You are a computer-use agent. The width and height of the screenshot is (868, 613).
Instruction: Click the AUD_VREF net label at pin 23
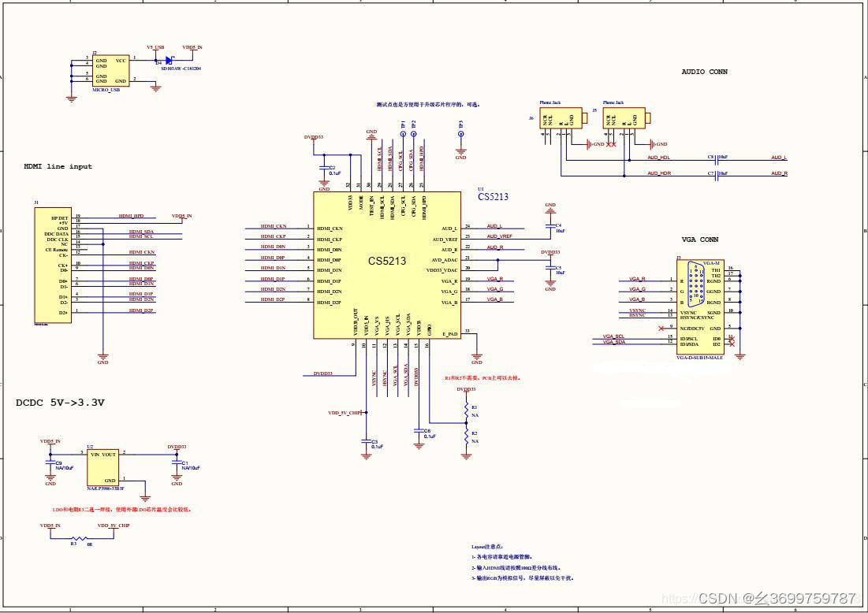pos(499,236)
